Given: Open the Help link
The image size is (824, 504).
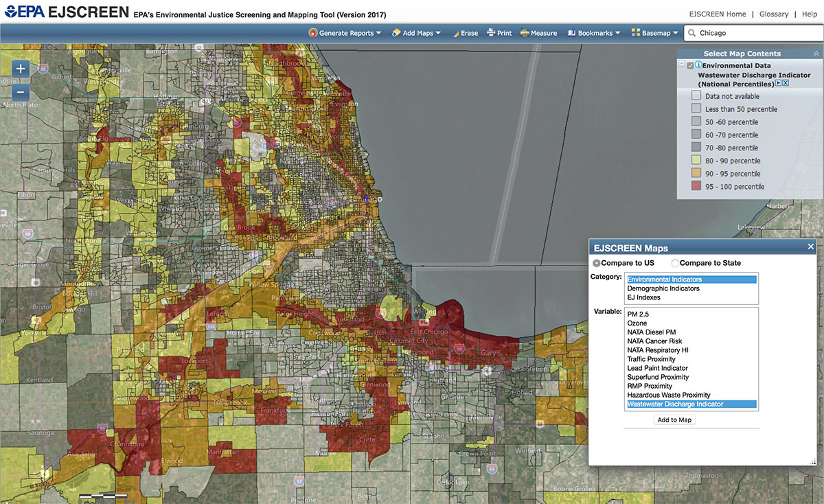Looking at the screenshot, I should tap(809, 14).
